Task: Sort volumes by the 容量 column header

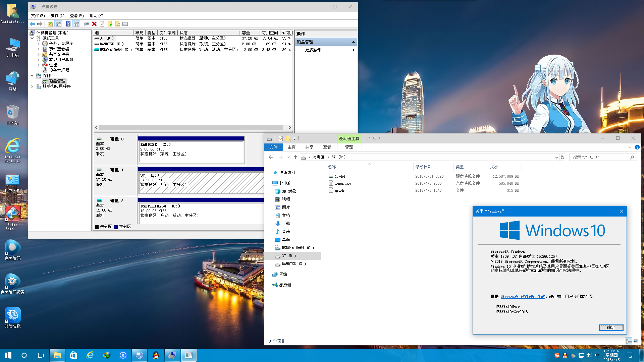Action: pos(250,33)
